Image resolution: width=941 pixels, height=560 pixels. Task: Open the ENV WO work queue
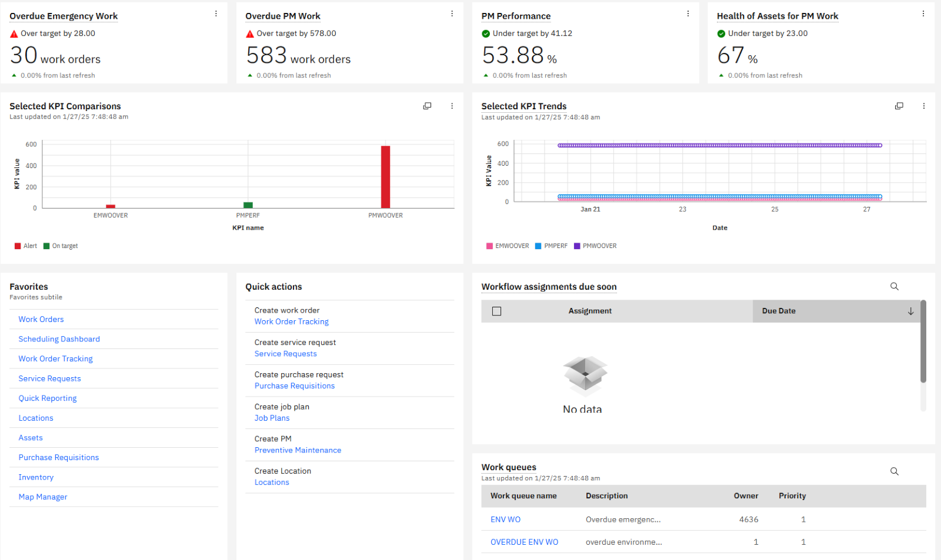(505, 519)
